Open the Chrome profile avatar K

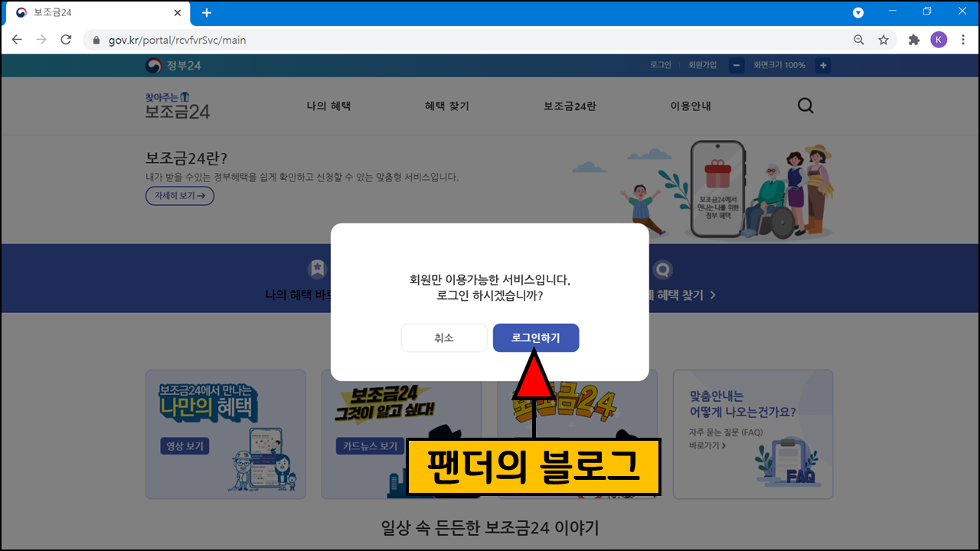click(939, 40)
